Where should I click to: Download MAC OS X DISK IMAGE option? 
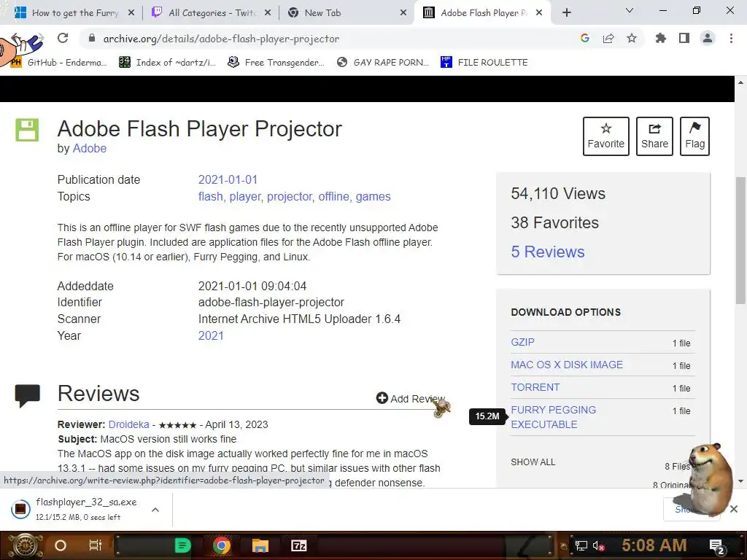[x=567, y=365]
